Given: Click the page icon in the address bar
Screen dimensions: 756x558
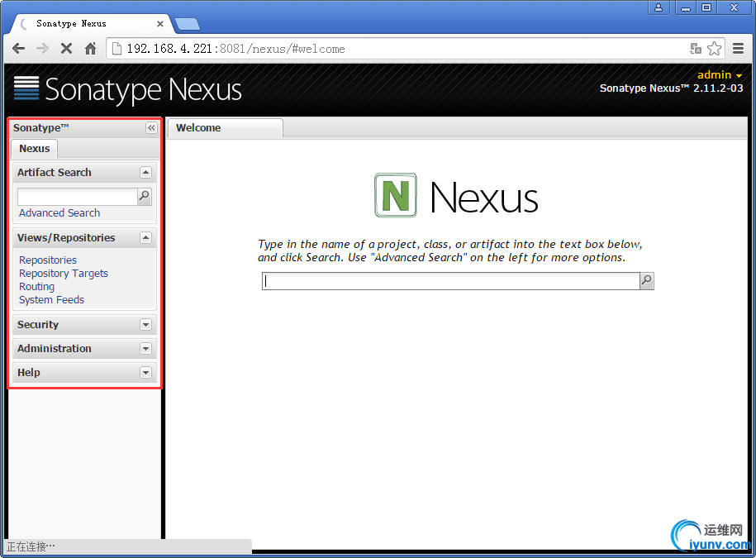Looking at the screenshot, I should point(116,49).
